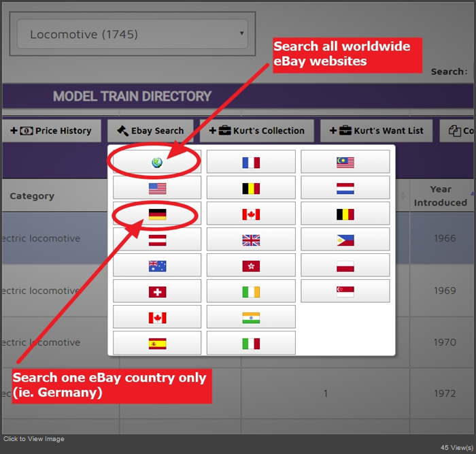Screen dimensions: 476x454
Task: Select the Netherlands flag button
Action: (x=345, y=188)
